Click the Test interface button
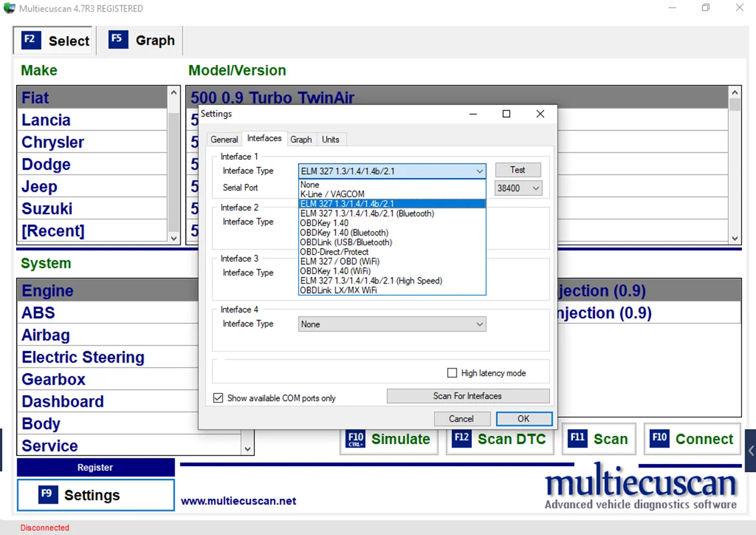Screen dimensions: 756x535 point(518,170)
